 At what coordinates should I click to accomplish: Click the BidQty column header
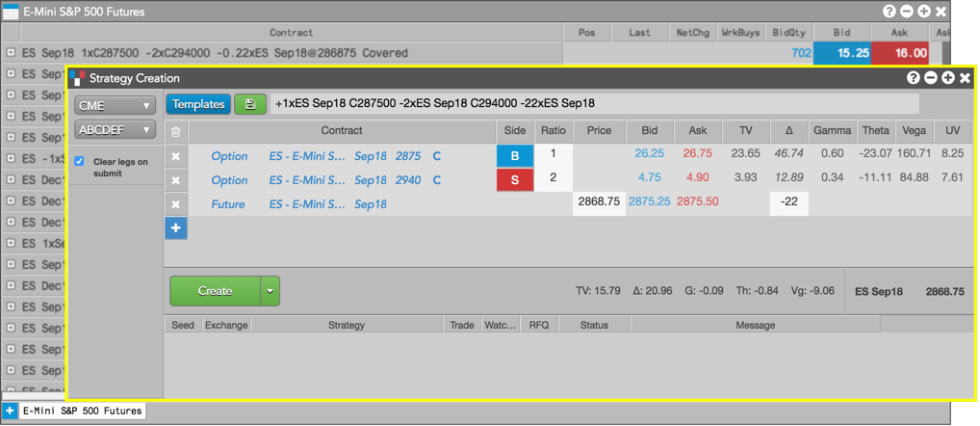pos(788,33)
